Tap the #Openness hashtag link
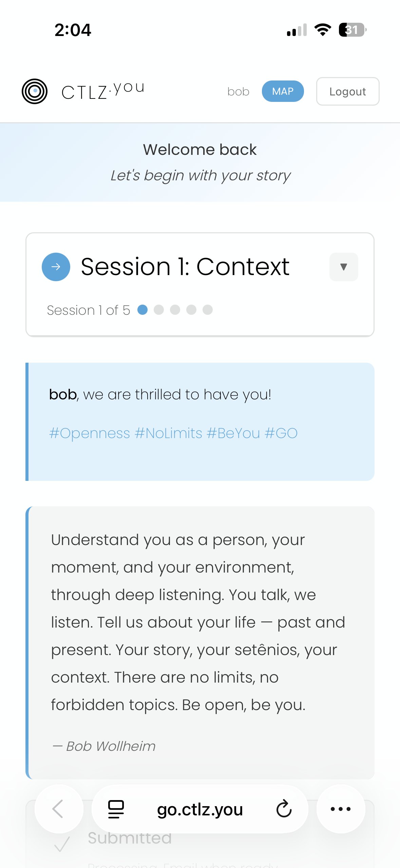 tap(90, 433)
